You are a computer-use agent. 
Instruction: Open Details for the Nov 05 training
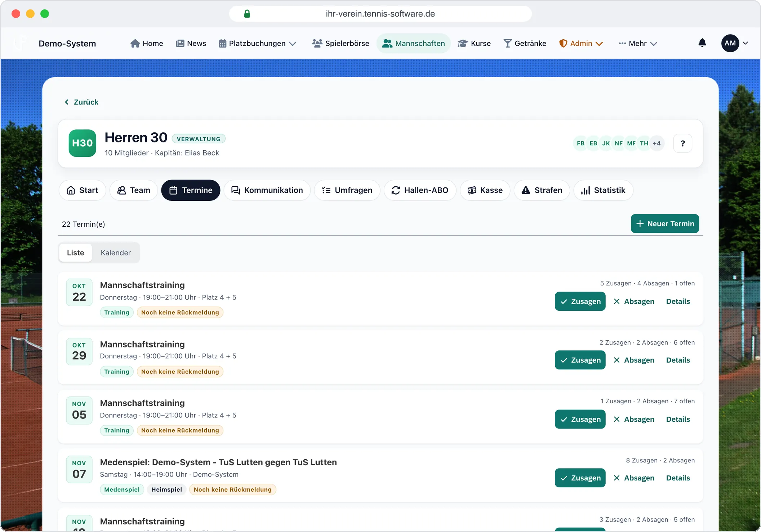click(x=678, y=419)
